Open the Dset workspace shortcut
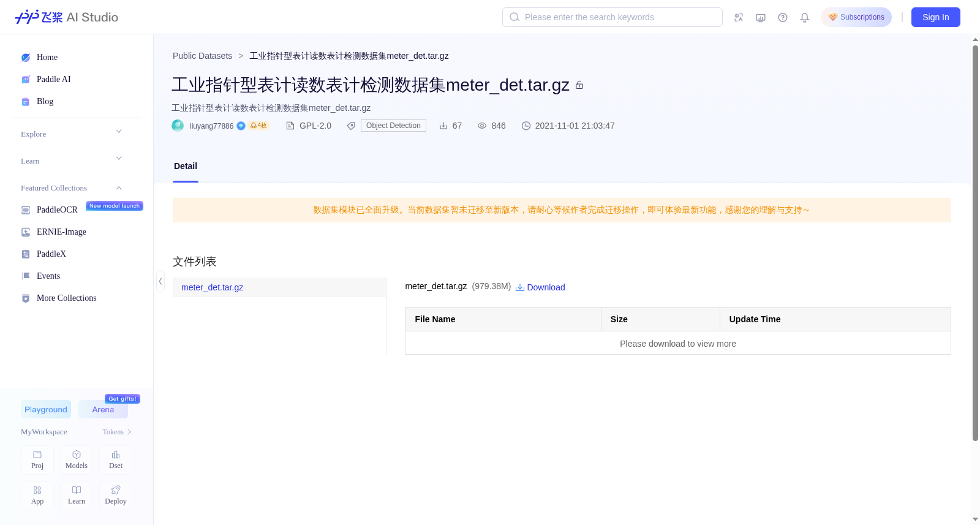 tap(116, 460)
